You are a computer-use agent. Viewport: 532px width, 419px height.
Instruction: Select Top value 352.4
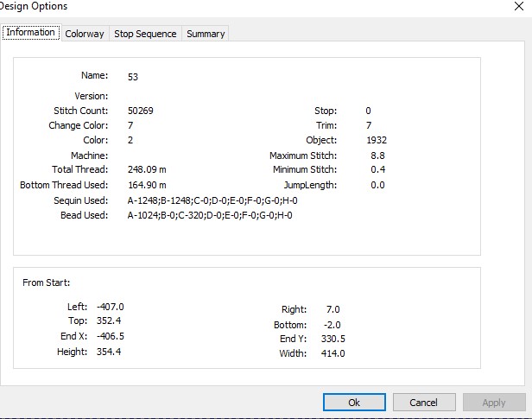pos(109,321)
